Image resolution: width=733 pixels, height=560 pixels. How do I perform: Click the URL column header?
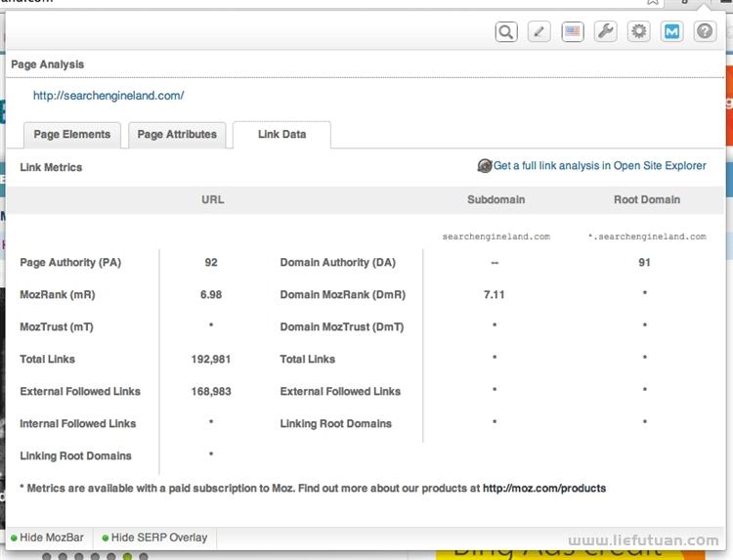pos(213,199)
